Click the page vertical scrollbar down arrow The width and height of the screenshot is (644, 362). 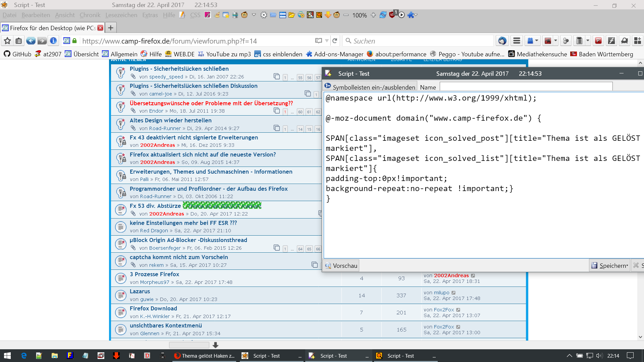click(640, 337)
